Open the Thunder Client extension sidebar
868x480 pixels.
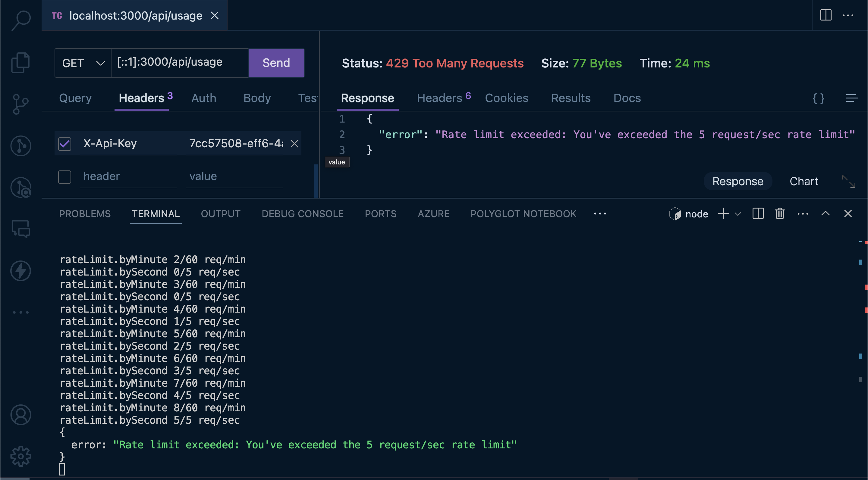(x=20, y=271)
